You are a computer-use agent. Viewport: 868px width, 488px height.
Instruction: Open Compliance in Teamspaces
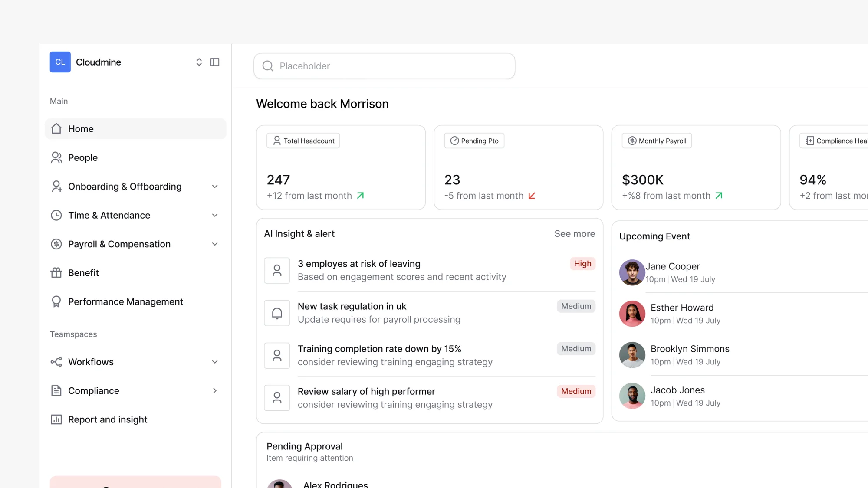tap(135, 391)
